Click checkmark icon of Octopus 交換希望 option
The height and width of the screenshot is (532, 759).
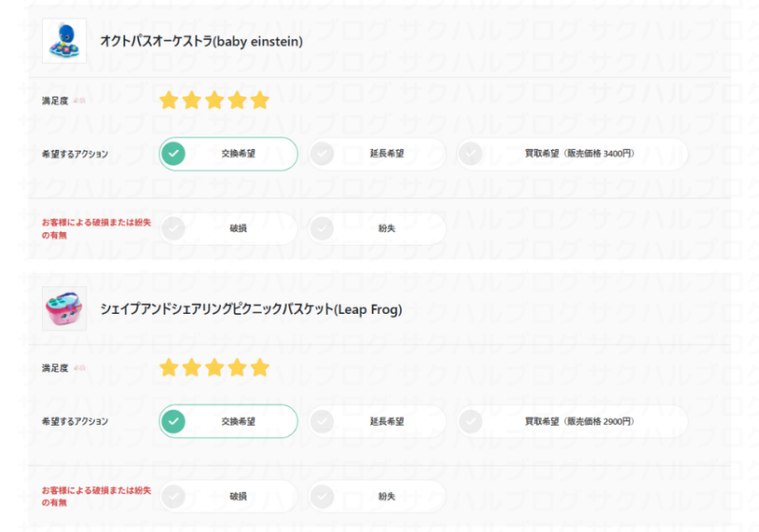(173, 154)
